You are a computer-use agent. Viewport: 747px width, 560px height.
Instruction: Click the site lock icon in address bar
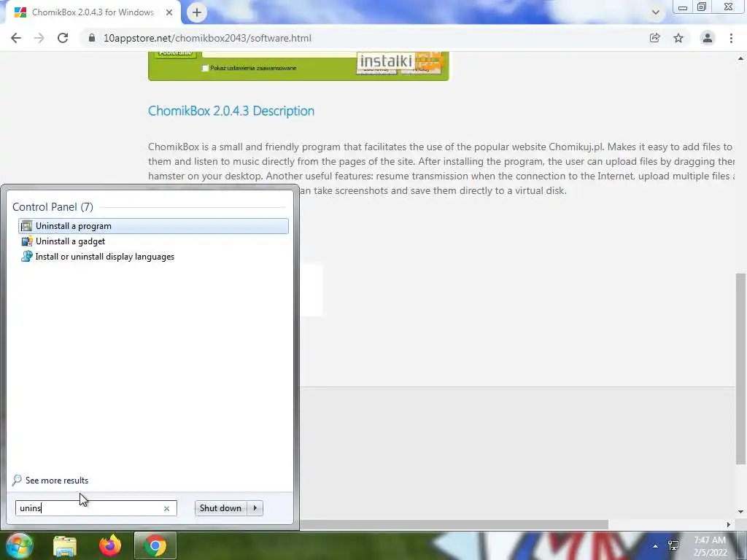pyautogui.click(x=92, y=38)
